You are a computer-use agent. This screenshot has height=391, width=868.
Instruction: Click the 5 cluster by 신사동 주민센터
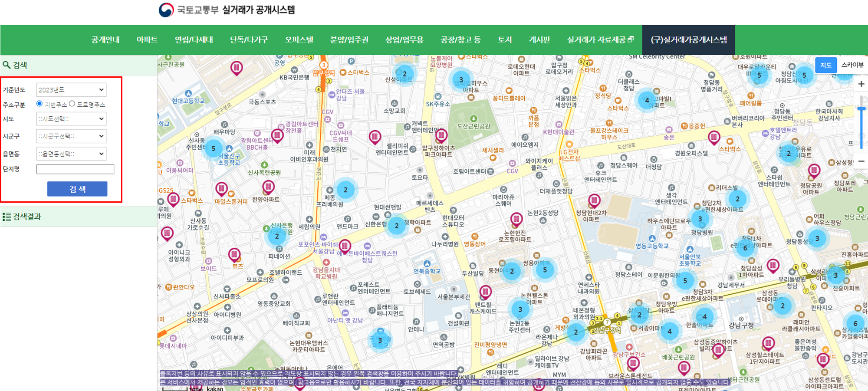(214, 148)
